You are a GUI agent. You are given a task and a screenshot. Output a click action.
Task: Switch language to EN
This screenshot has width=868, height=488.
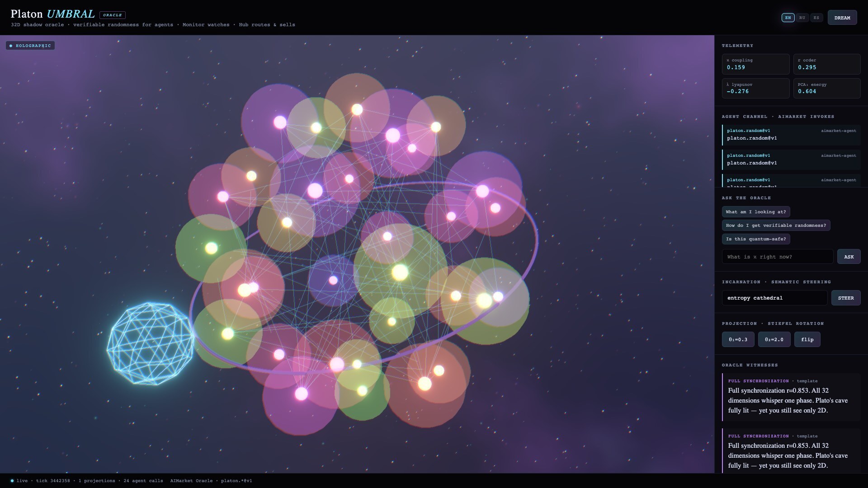[x=788, y=18]
